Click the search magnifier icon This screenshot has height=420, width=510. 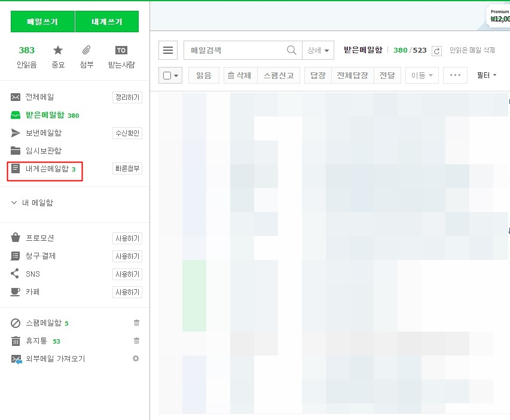pyautogui.click(x=292, y=50)
